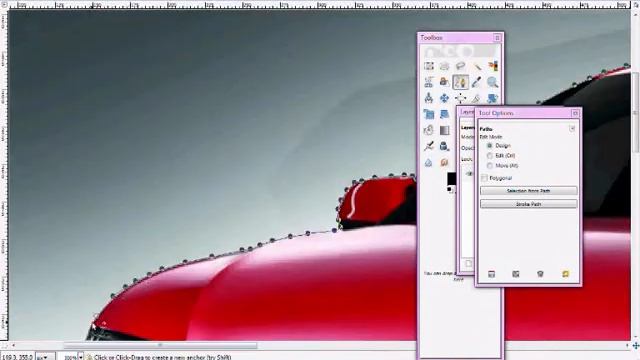Select the Fuzzy Select wand tool

pos(477,66)
